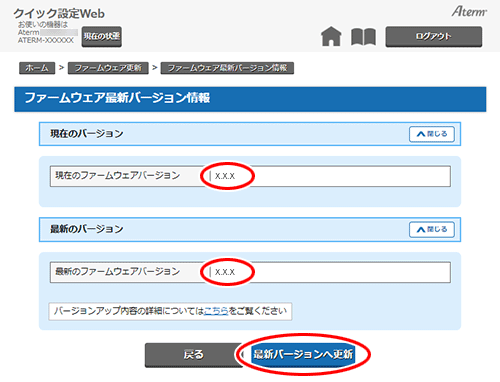Click the 戻る button
Viewport: 500px width, 382px height.
[x=194, y=355]
